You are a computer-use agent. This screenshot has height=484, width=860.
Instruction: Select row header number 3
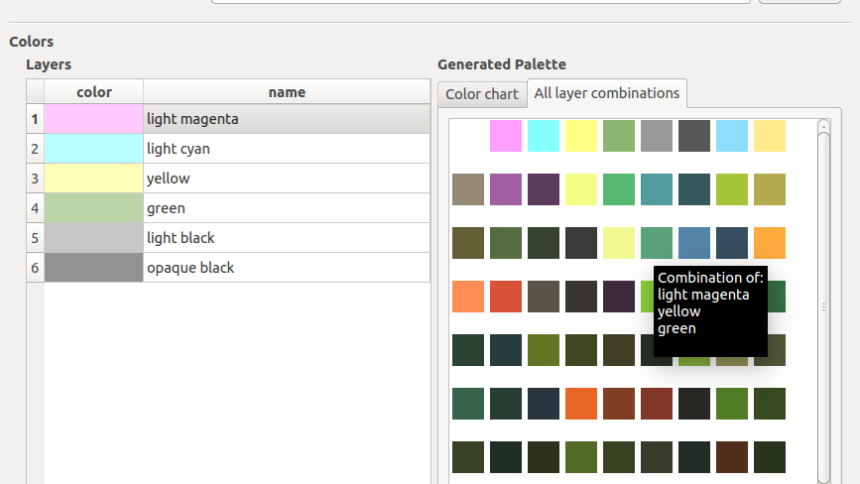[x=35, y=178]
